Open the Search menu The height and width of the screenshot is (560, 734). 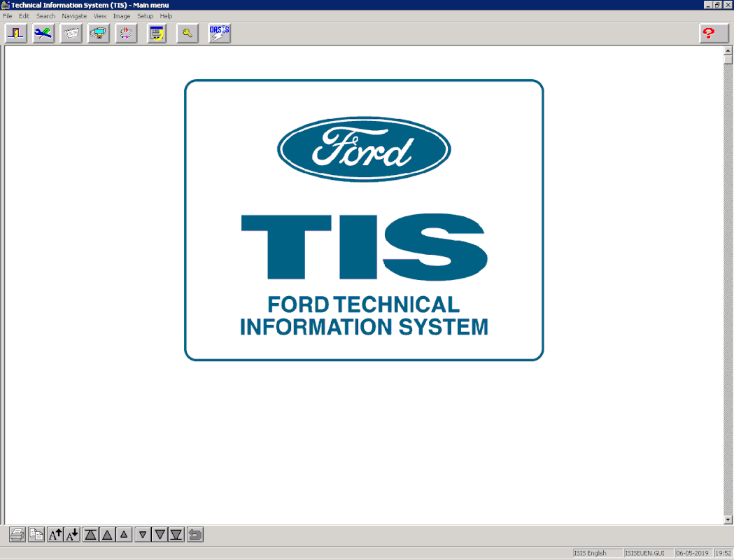(x=46, y=16)
